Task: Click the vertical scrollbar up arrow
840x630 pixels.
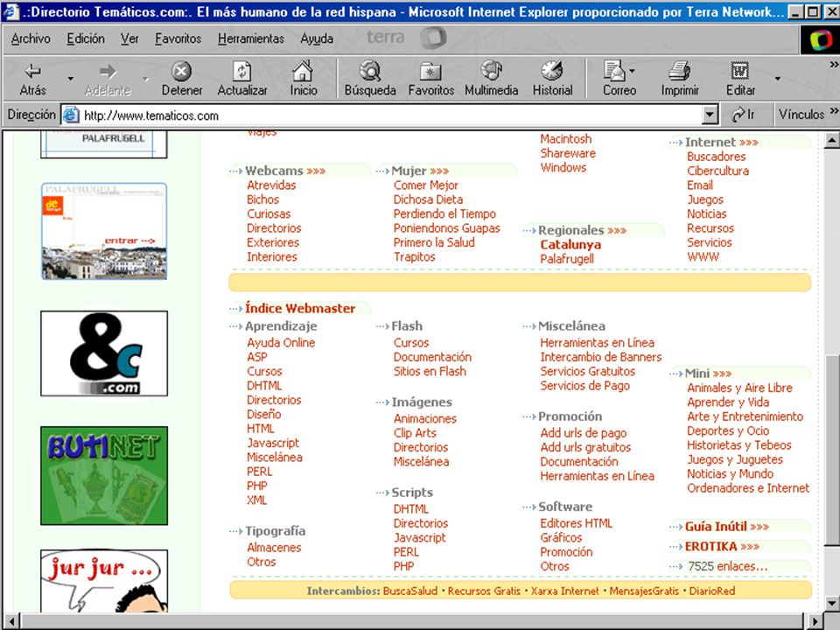Action: (x=832, y=140)
